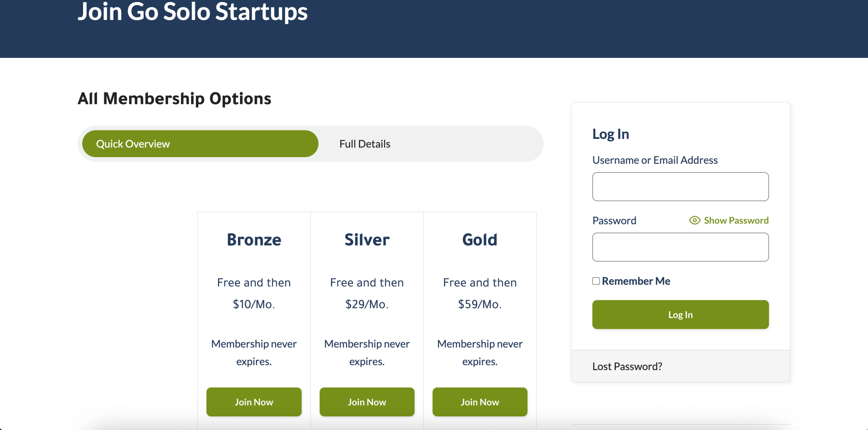Switch to the Quick Overview tab

[200, 144]
